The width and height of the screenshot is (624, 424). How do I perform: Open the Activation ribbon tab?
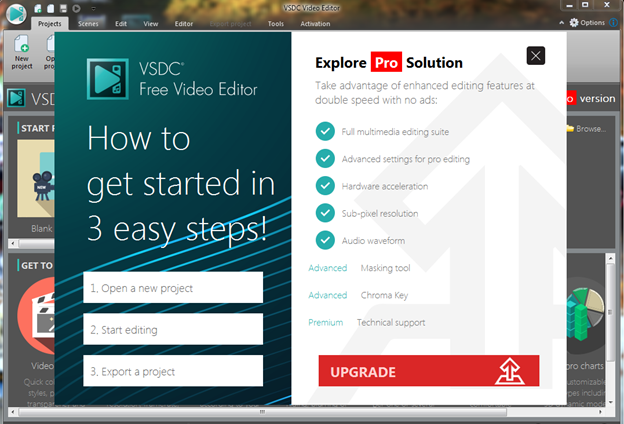coord(315,24)
